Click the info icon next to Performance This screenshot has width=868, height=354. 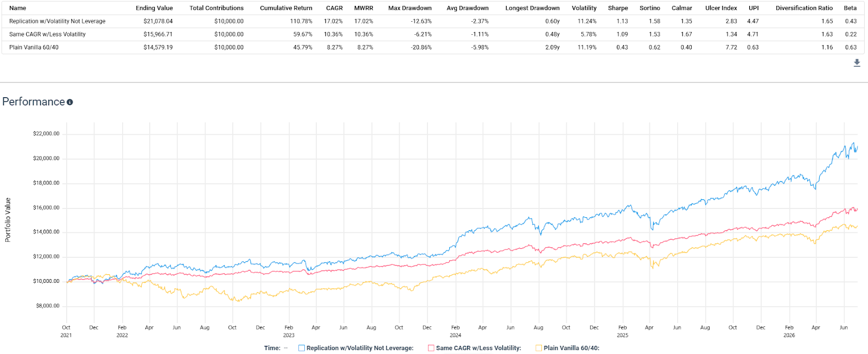(x=69, y=102)
